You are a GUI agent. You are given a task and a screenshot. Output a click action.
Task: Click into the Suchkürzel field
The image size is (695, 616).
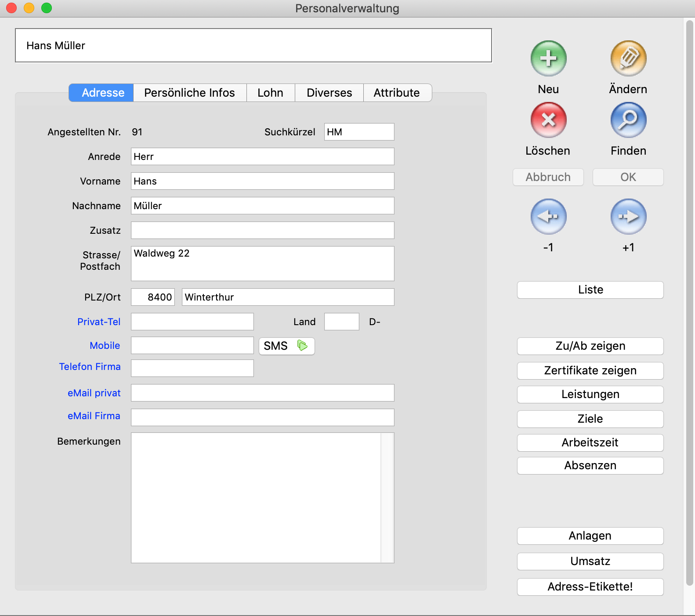[359, 132]
